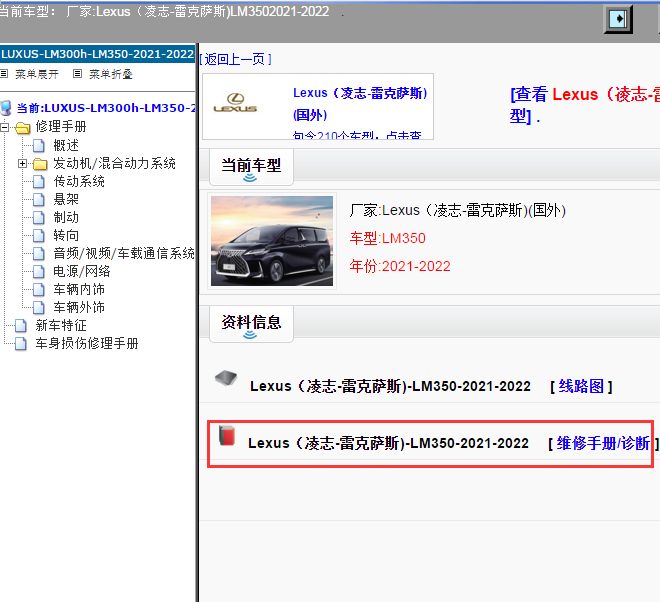Viewport: 660px width, 602px height.
Task: Open the 电源/网络 tree item
Action: [x=82, y=272]
